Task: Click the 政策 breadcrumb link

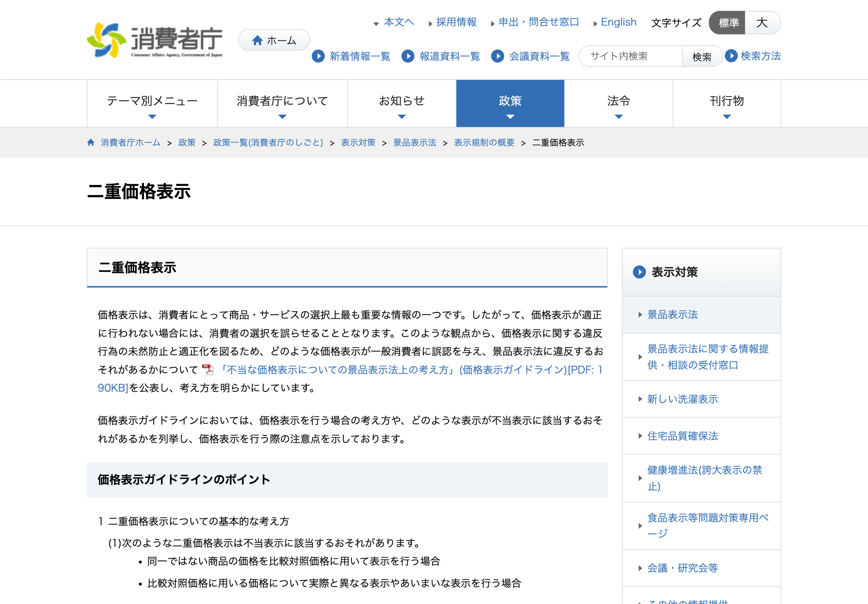Action: point(187,143)
